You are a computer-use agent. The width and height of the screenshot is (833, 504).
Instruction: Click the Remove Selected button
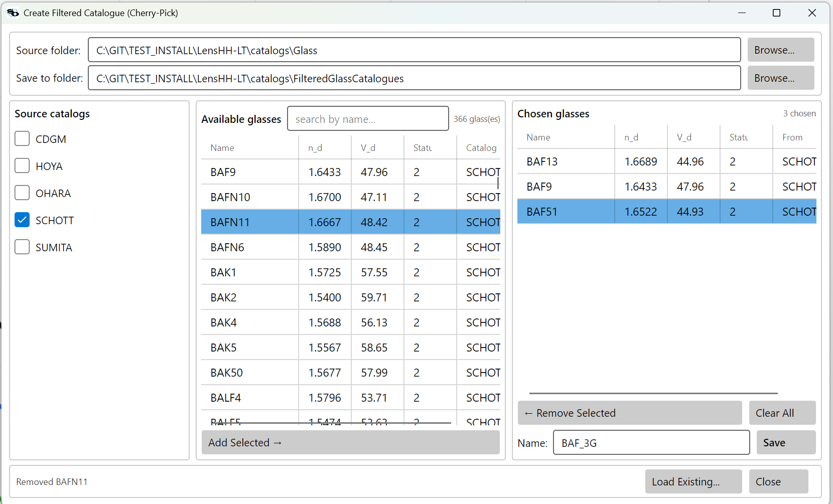point(630,413)
